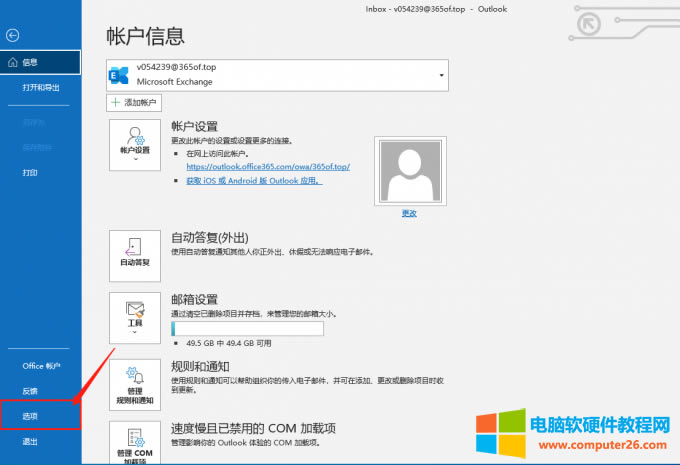Select 打开和导出 in the sidebar
680x465 pixels.
[x=41, y=88]
